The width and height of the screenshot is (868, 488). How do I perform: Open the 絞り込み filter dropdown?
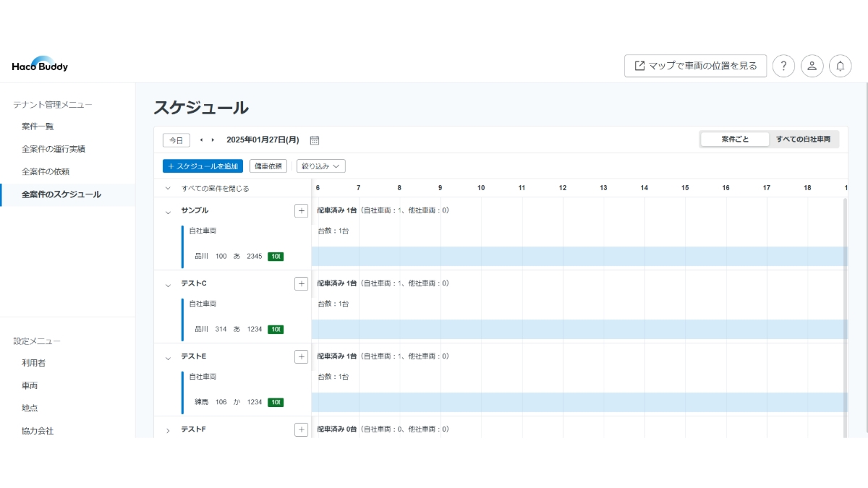tap(320, 166)
